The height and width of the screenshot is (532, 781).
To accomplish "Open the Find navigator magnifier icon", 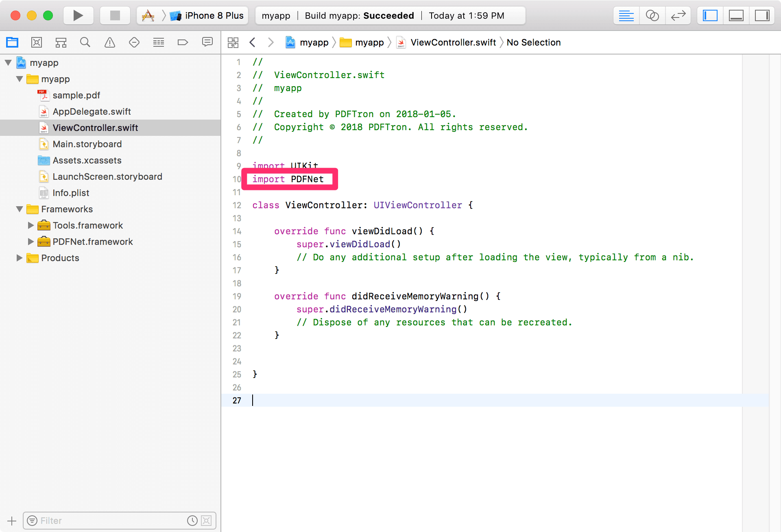I will pyautogui.click(x=85, y=42).
